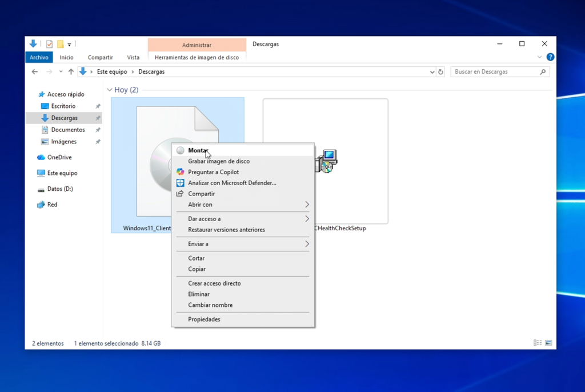This screenshot has height=392, width=585.
Task: Expand the Enviar a submenu
Action: pyautogui.click(x=243, y=244)
